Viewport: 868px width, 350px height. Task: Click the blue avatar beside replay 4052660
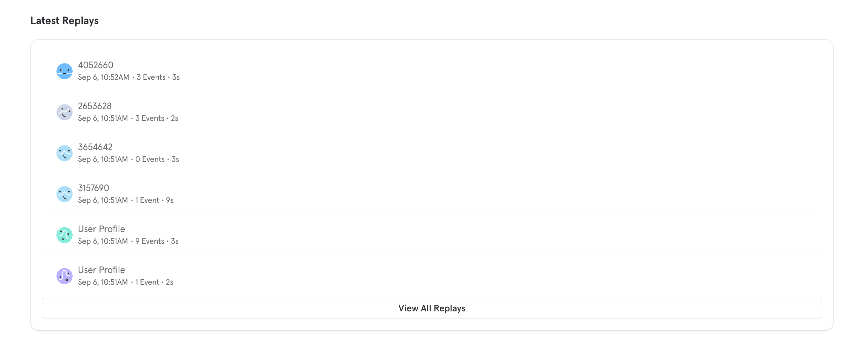pos(64,71)
